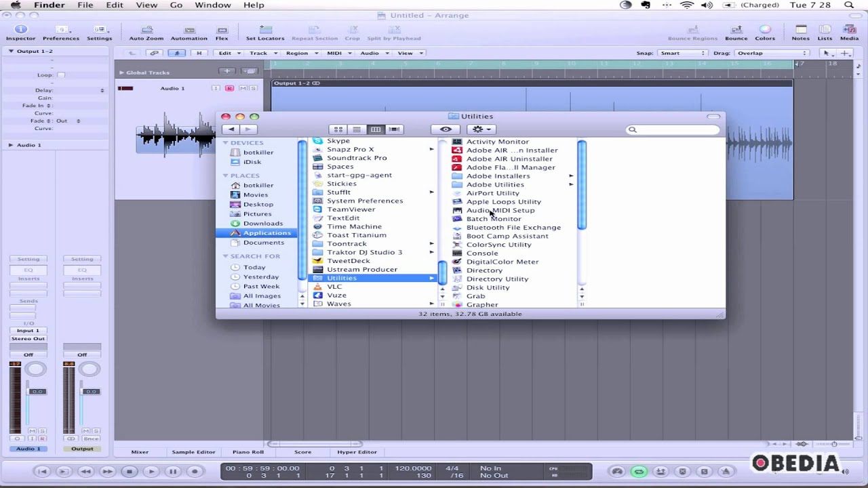This screenshot has width=868, height=488.
Task: Open the Snap Smart dropdown
Action: 682,53
